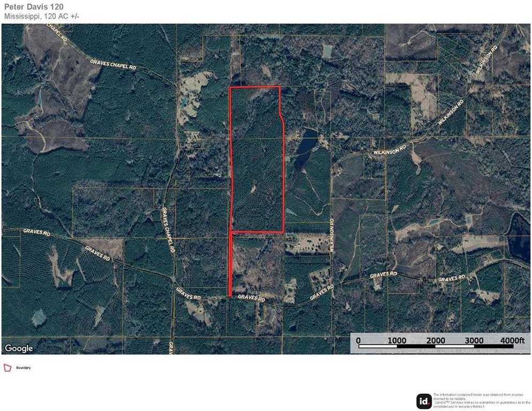Select the Peter Davis 120 title
Viewport: 532px width, 411px height.
tap(35, 7)
